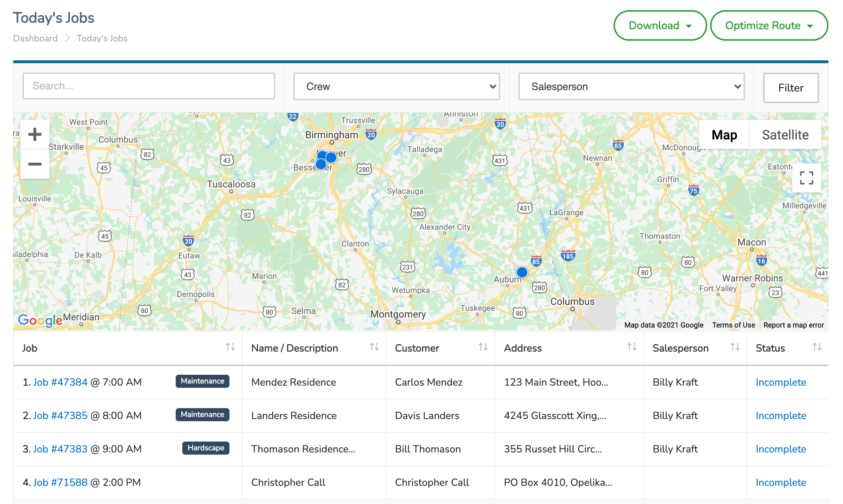Toggle sorting on the Salesperson column

point(735,347)
